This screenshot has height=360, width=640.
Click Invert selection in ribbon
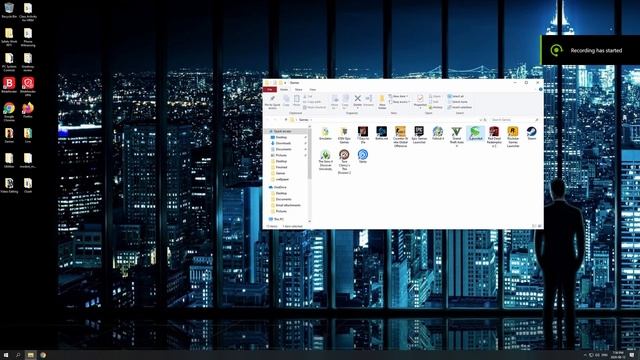[x=460, y=107]
